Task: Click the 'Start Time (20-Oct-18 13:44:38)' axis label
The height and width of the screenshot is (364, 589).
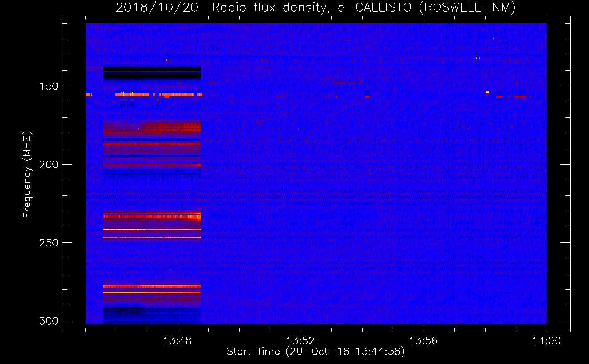Action: (316, 352)
